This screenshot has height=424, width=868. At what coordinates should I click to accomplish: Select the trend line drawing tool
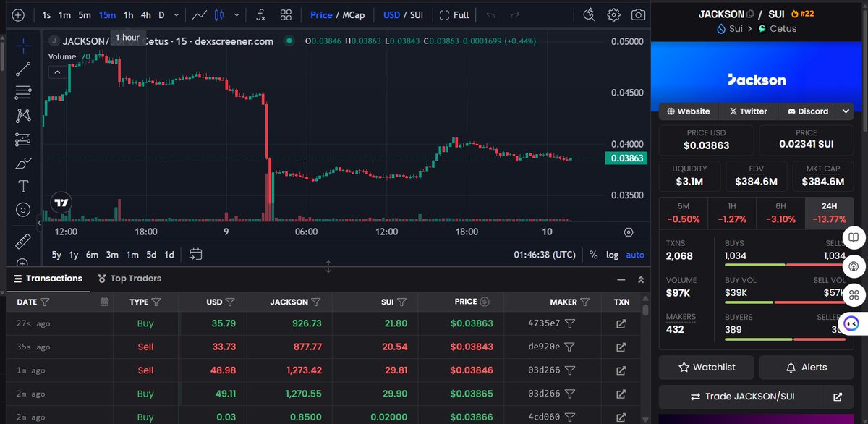tap(23, 69)
